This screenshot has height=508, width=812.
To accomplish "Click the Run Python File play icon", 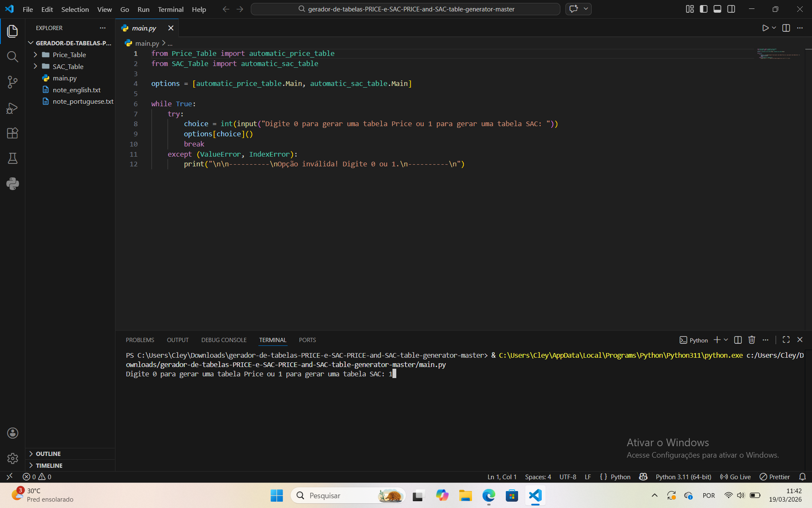I will [x=765, y=28].
